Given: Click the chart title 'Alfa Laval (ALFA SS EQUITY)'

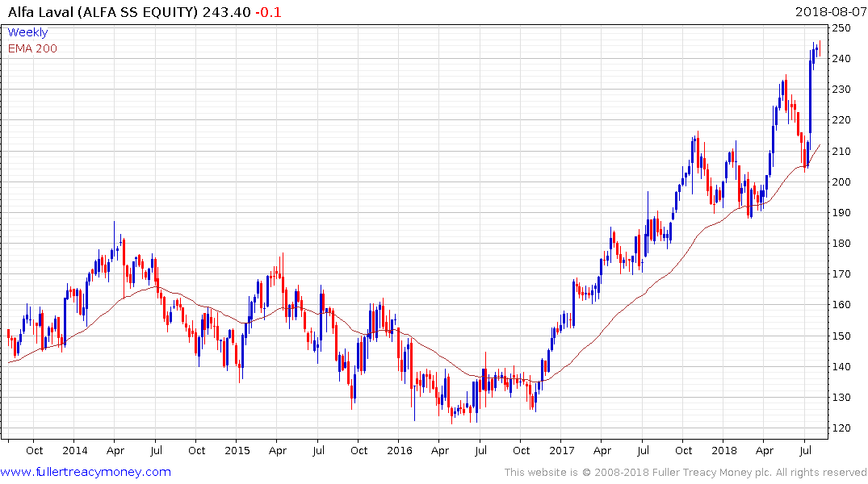Looking at the screenshot, I should tap(103, 12).
